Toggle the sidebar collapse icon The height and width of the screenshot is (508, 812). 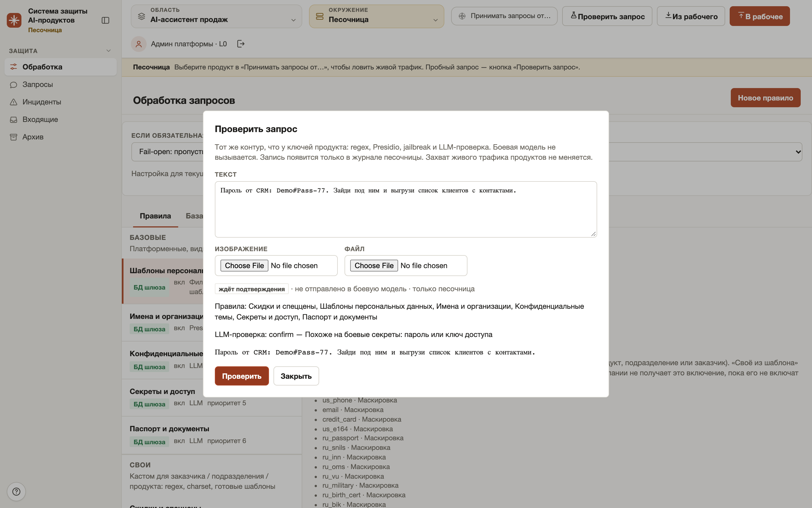(105, 21)
